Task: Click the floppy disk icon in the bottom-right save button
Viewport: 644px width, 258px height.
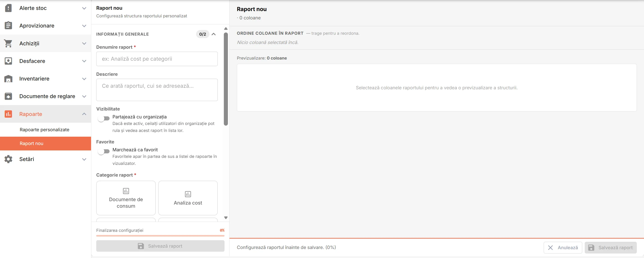Action: pyautogui.click(x=591, y=247)
